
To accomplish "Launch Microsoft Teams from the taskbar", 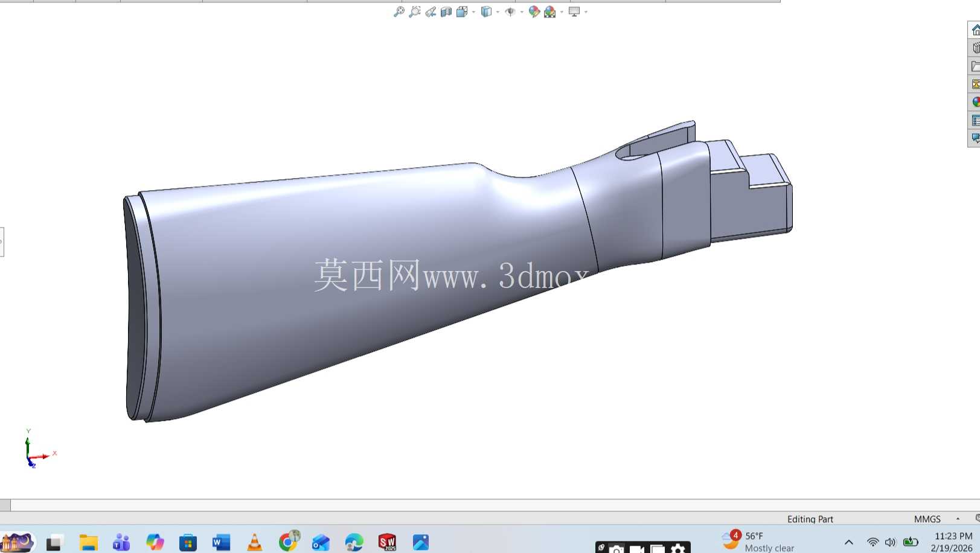I will point(121,542).
